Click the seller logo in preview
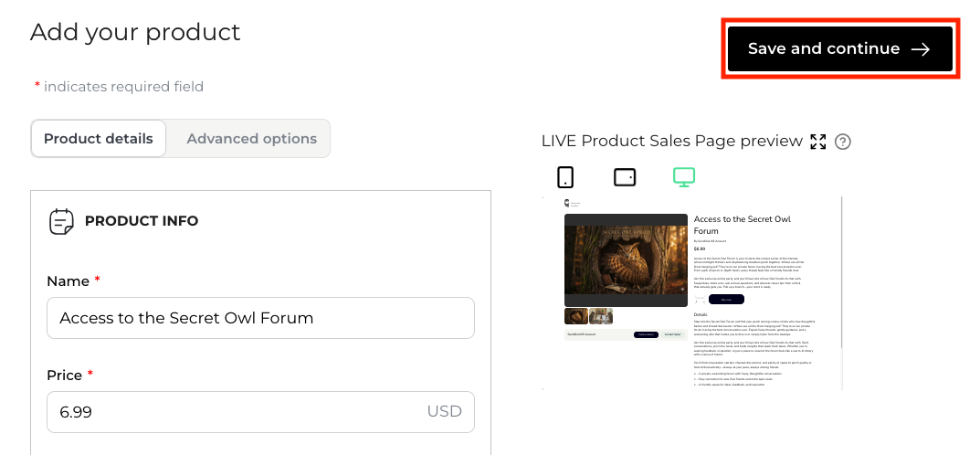This screenshot has height=455, width=980. click(x=567, y=203)
